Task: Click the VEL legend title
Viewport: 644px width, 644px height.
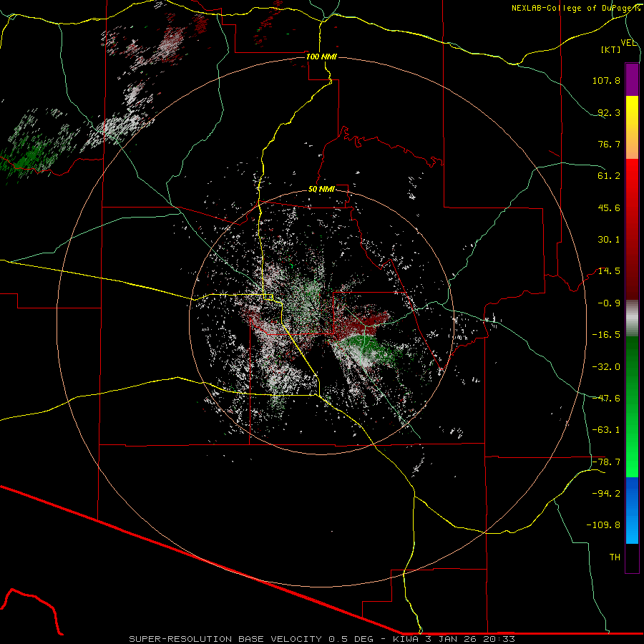Action: tap(629, 42)
